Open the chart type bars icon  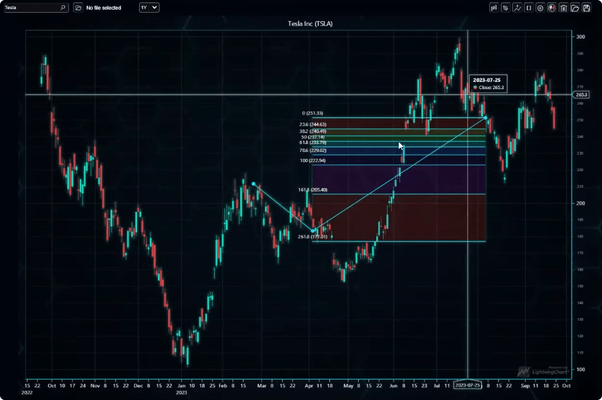click(494, 8)
